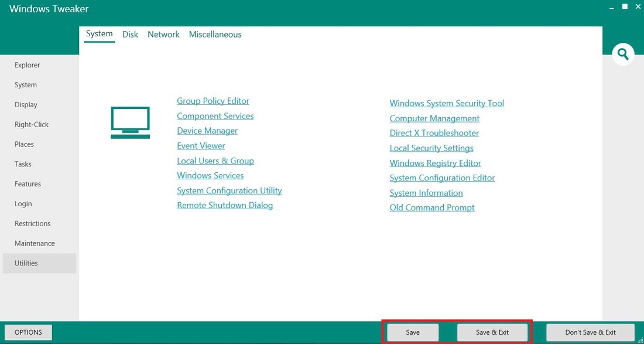
Task: Open the Login category
Action: 39,203
